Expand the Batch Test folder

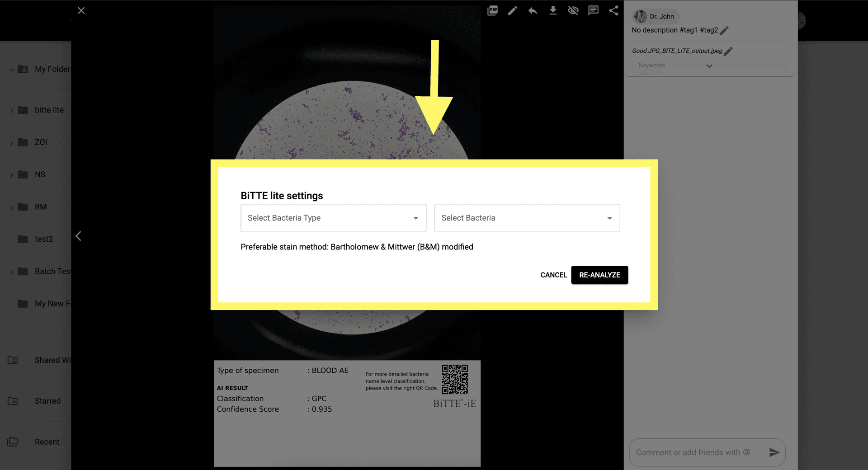coord(12,271)
